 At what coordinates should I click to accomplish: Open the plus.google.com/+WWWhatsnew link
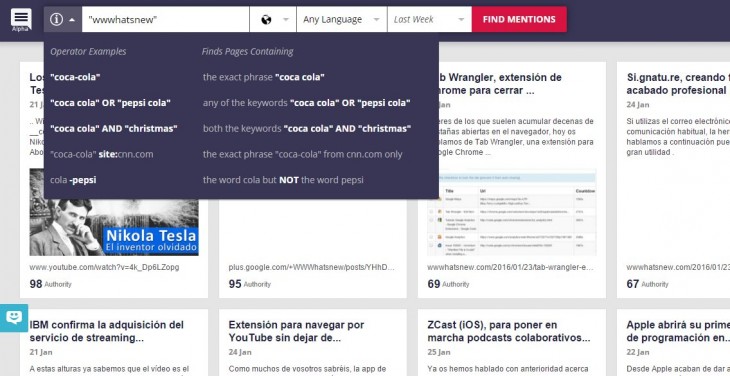(x=311, y=268)
